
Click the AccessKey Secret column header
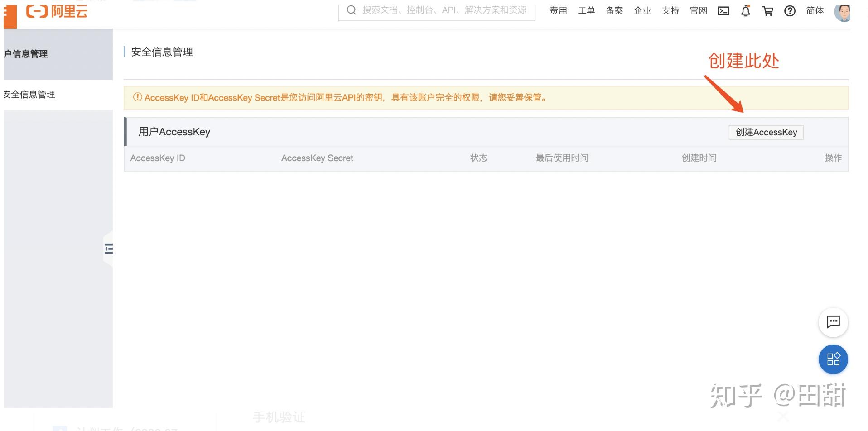pos(317,158)
